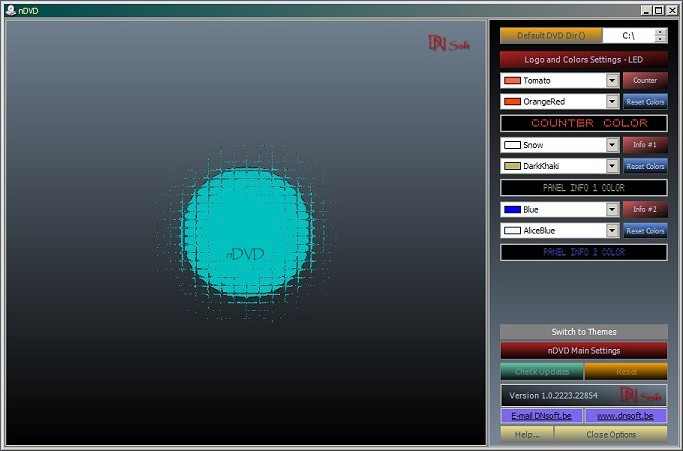Open the Tomato color dropdown
The image size is (683, 451).
pyautogui.click(x=612, y=81)
